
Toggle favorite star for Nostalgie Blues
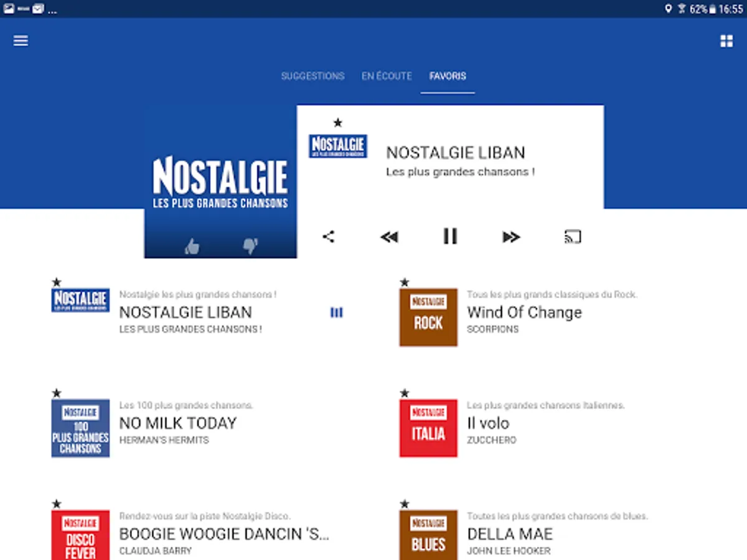tap(405, 504)
